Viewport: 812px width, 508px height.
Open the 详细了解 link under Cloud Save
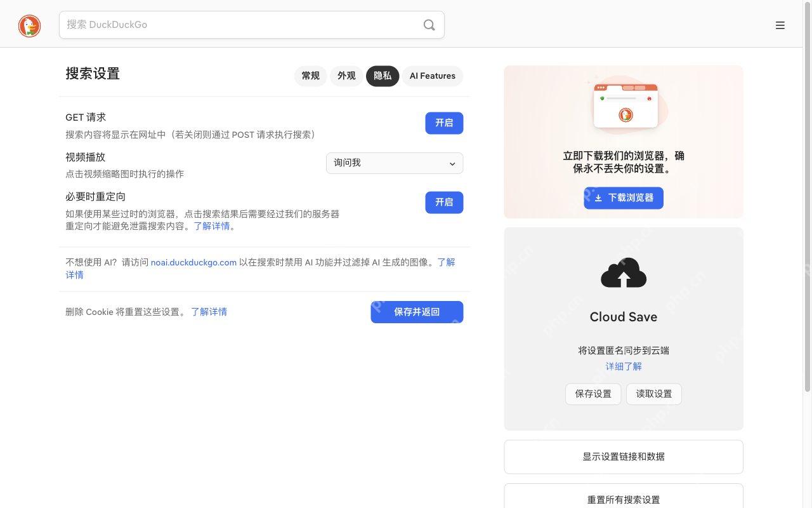tap(624, 366)
